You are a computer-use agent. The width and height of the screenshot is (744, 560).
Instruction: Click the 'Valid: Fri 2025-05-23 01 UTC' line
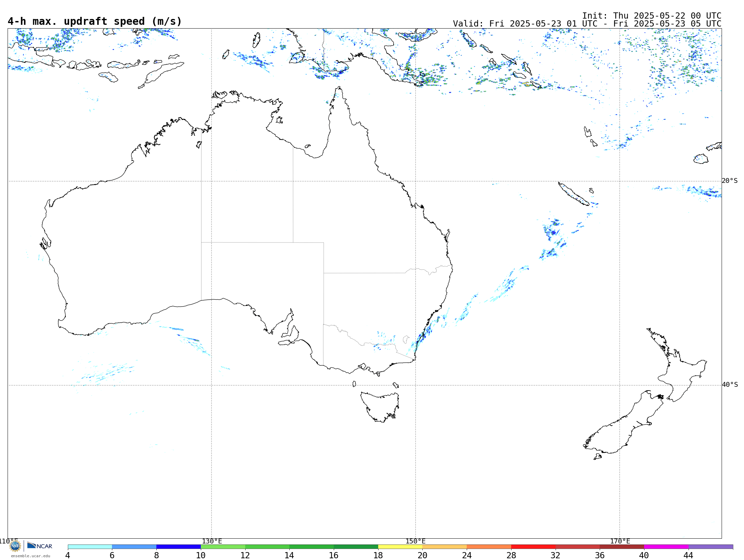pos(587,24)
